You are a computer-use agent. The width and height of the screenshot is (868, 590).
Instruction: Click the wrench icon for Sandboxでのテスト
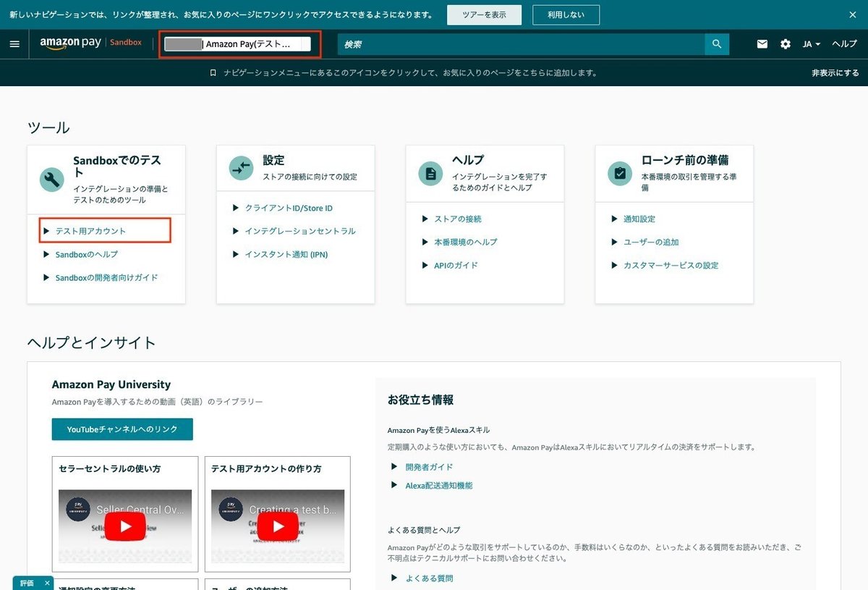coord(51,180)
